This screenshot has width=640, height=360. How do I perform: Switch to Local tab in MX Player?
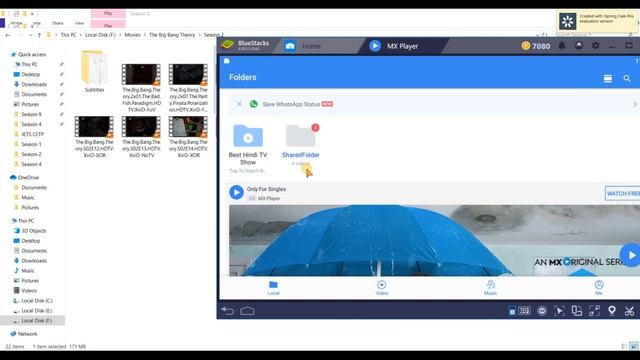273,288
